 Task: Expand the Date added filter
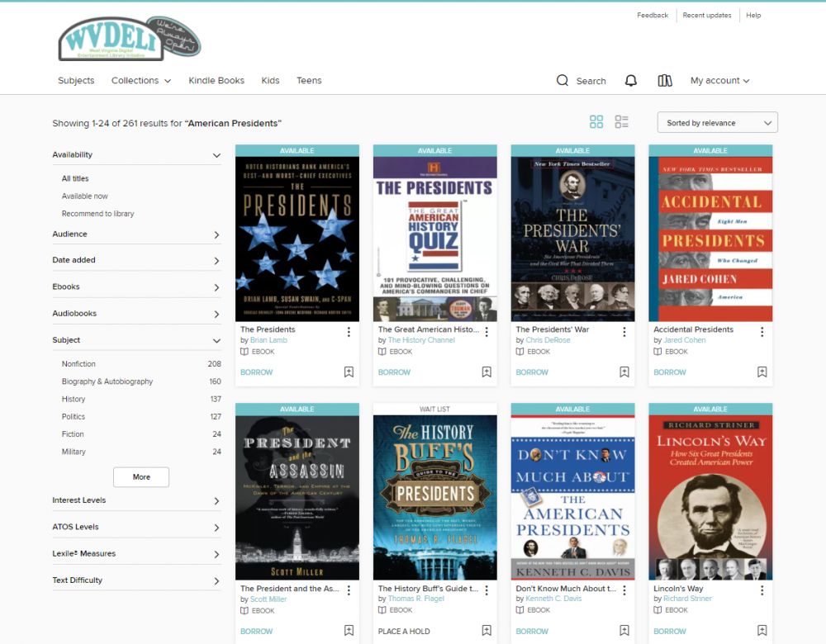[136, 260]
